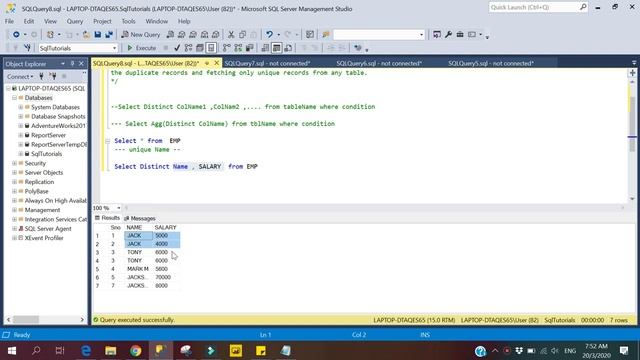
Task: Switch to SQLQuery7.sql tab
Action: (267, 63)
